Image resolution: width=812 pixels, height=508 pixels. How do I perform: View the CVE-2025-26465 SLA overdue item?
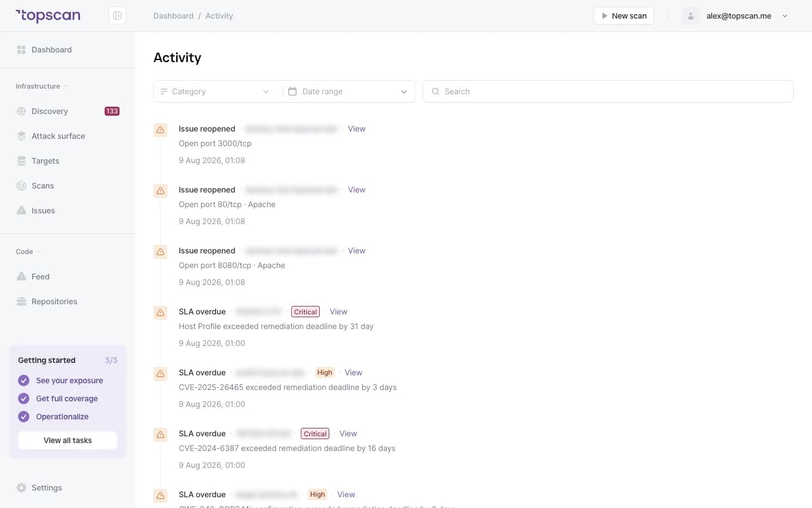pos(353,373)
